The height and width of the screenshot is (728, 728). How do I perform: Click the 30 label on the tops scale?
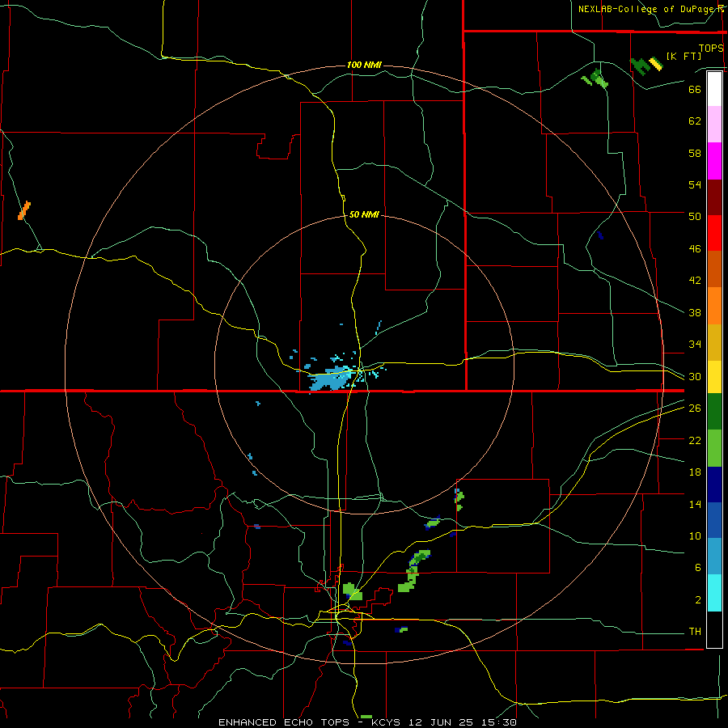click(x=695, y=376)
